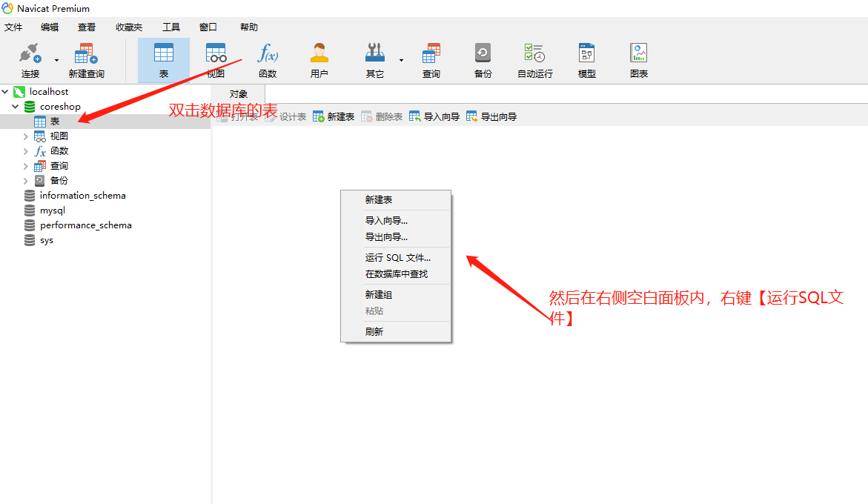
Task: Open the Charts (图表) toolbar icon
Action: coord(638,55)
